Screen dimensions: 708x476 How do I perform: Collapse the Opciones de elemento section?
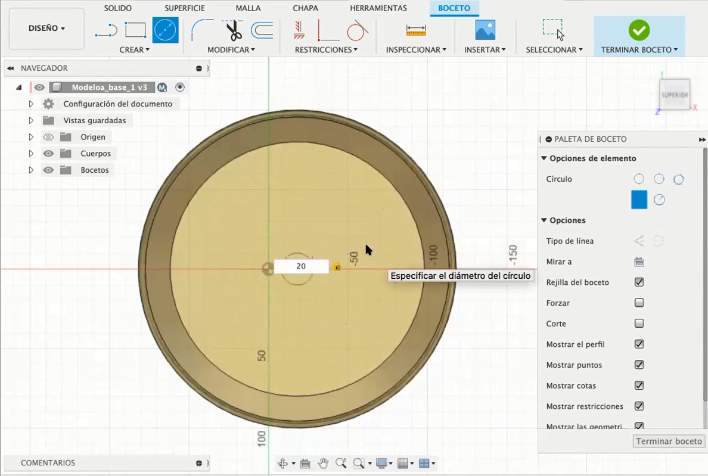click(544, 159)
